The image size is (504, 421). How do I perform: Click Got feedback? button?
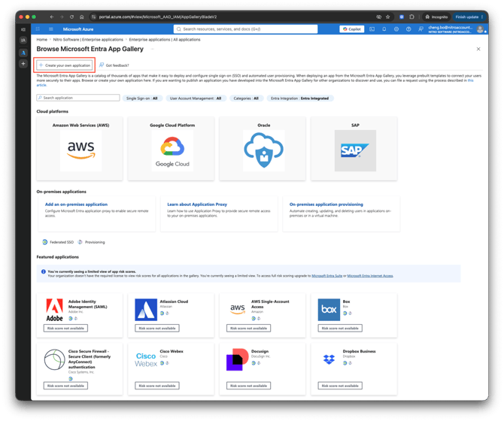114,65
